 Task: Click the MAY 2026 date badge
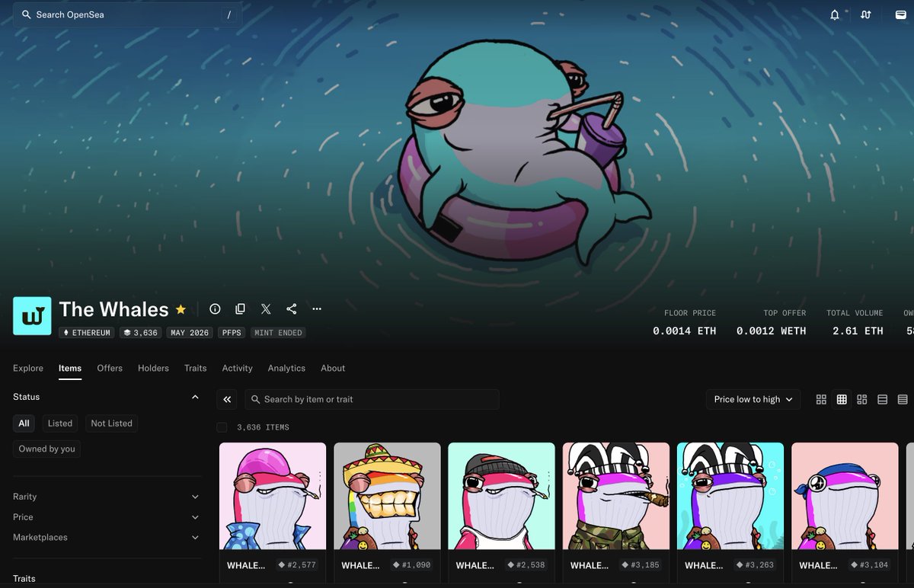(x=190, y=333)
